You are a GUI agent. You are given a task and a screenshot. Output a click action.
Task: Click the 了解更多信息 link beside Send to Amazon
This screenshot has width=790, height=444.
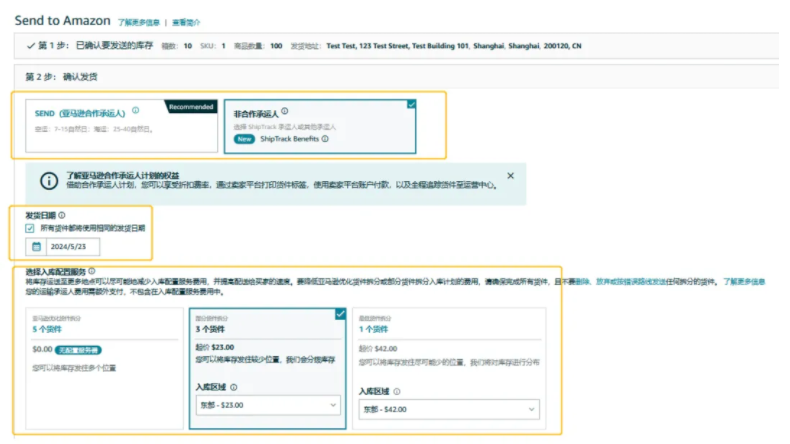coord(139,23)
